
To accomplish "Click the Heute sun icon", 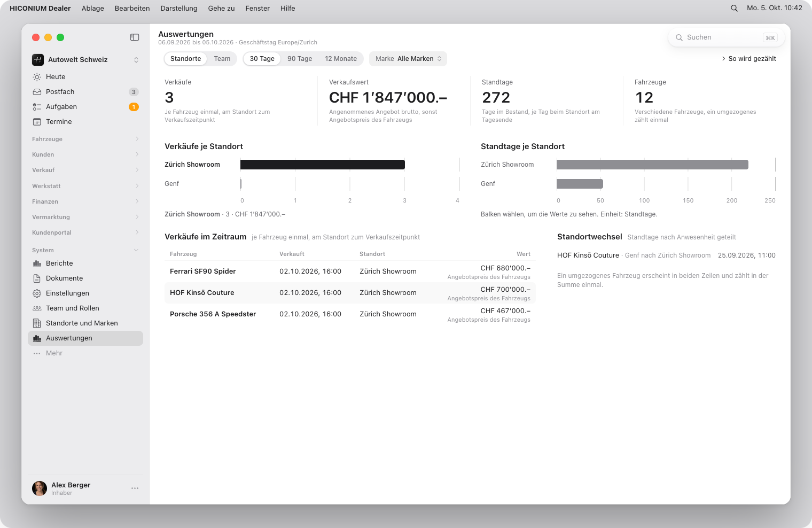I will click(x=37, y=77).
